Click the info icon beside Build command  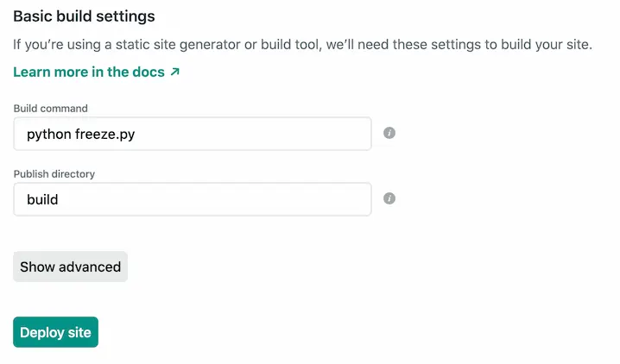coord(389,133)
